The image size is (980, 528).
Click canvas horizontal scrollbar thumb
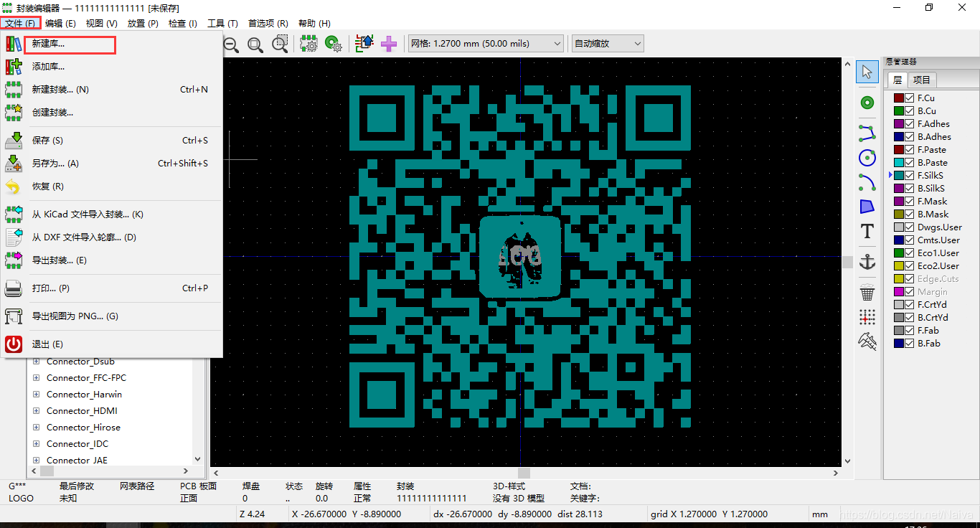[x=524, y=473]
